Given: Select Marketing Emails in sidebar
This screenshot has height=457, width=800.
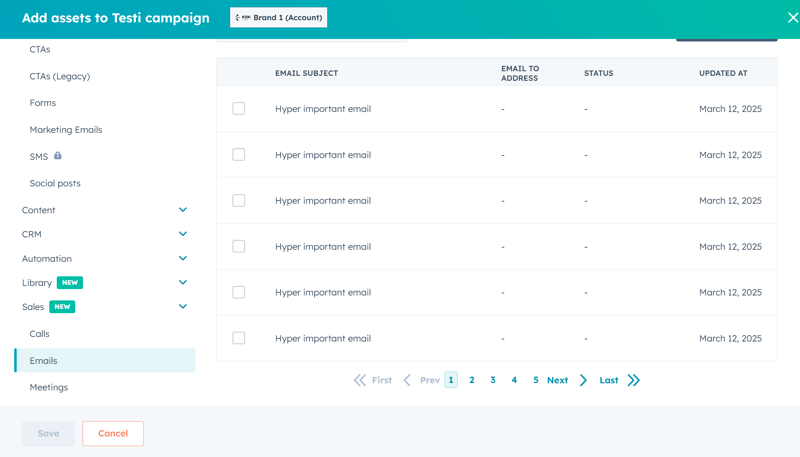Looking at the screenshot, I should (x=66, y=130).
